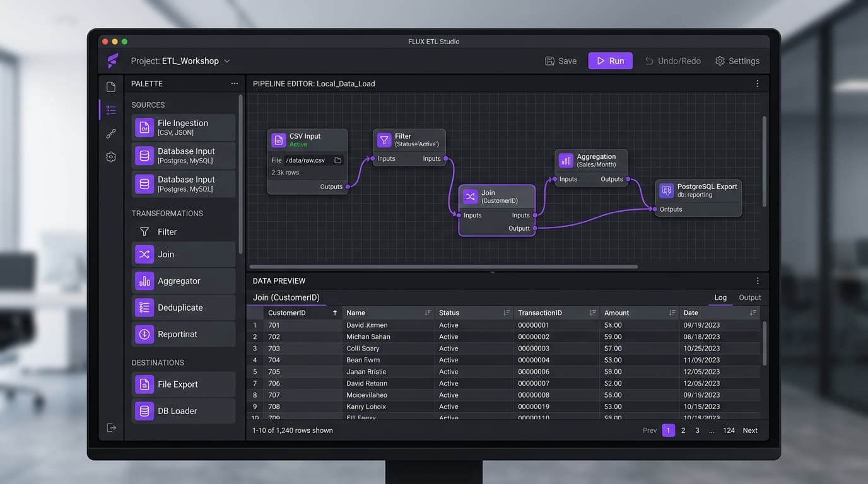Open Settings from the top bar
868x484 pixels.
click(737, 61)
